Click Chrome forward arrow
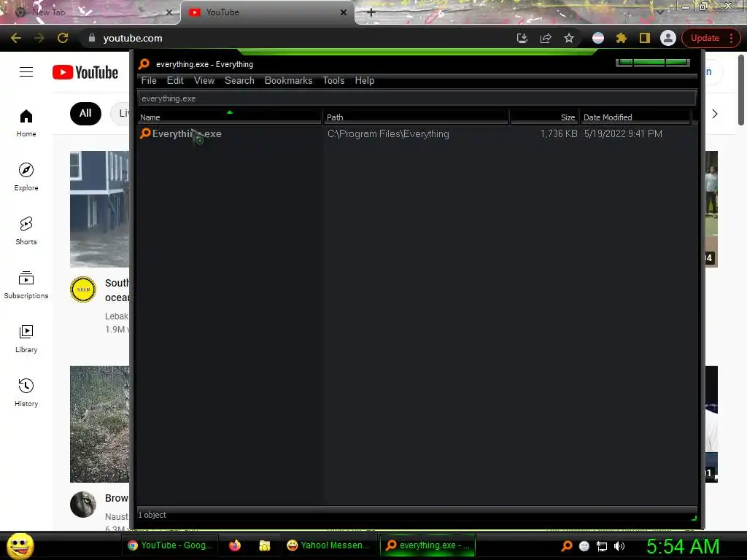This screenshot has width=747, height=560. pyautogui.click(x=39, y=38)
